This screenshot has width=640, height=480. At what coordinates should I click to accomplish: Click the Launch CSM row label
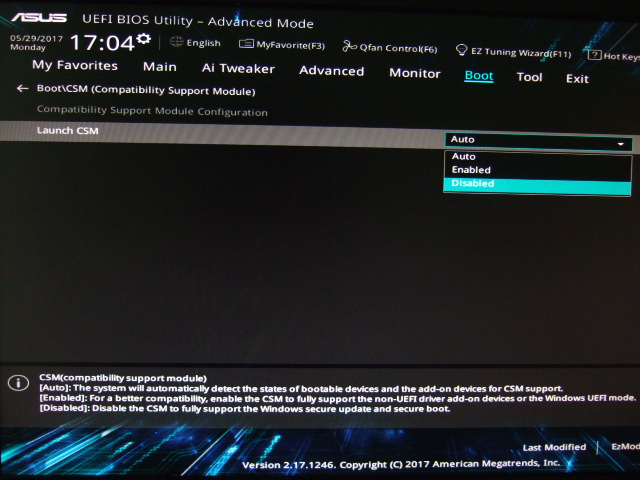[67, 131]
